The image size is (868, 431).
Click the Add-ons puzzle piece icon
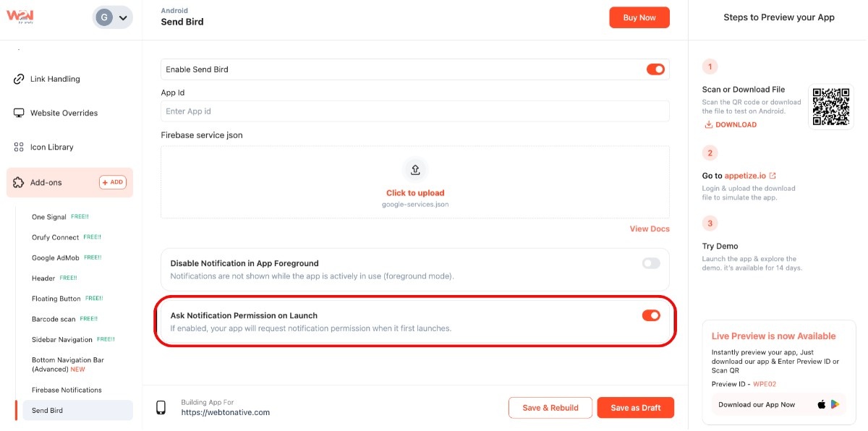[x=19, y=182]
